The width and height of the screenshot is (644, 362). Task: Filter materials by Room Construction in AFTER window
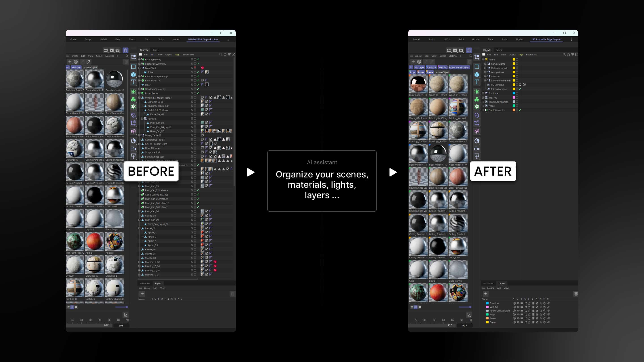click(459, 67)
